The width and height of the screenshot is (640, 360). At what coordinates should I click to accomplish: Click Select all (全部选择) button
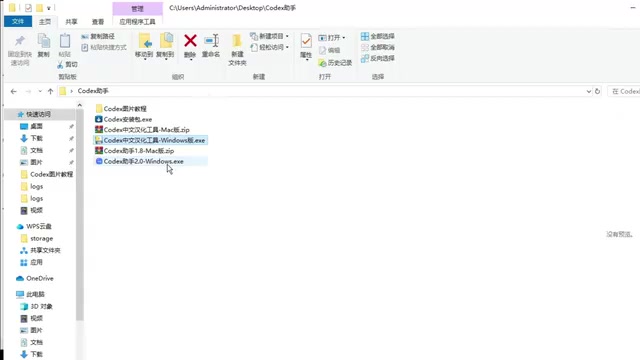point(378,36)
